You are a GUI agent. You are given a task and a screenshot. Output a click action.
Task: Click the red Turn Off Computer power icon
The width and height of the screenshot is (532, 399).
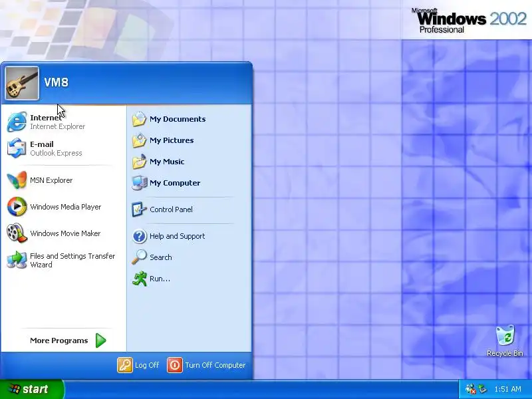coord(175,365)
